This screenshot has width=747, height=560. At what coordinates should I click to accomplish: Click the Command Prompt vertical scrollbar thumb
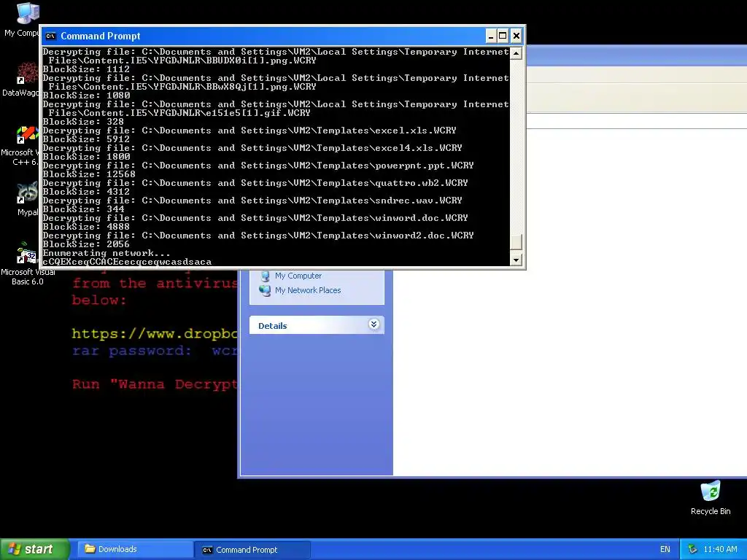(x=516, y=242)
